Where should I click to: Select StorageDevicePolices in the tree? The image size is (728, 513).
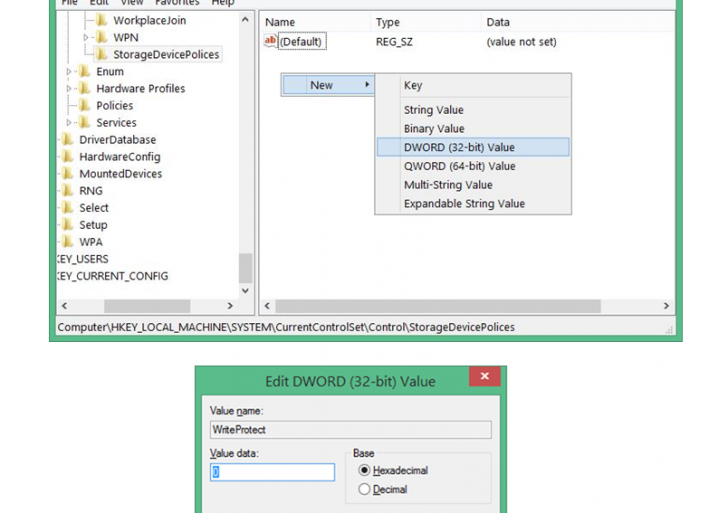(x=166, y=54)
